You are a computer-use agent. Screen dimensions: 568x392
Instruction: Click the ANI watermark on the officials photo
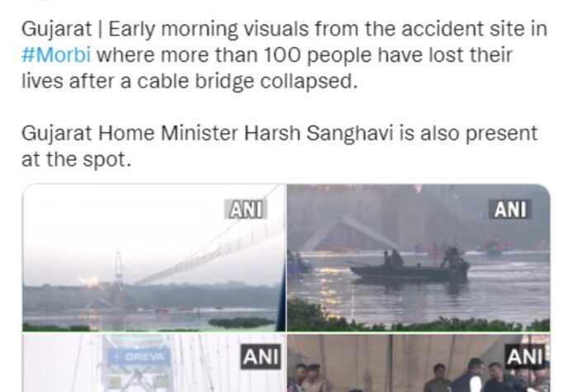pyautogui.click(x=525, y=357)
